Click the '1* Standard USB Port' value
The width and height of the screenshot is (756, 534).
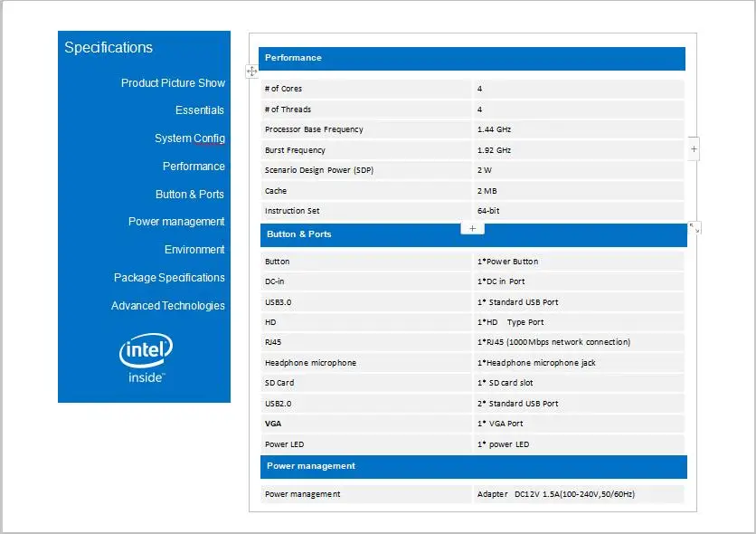[x=518, y=302]
